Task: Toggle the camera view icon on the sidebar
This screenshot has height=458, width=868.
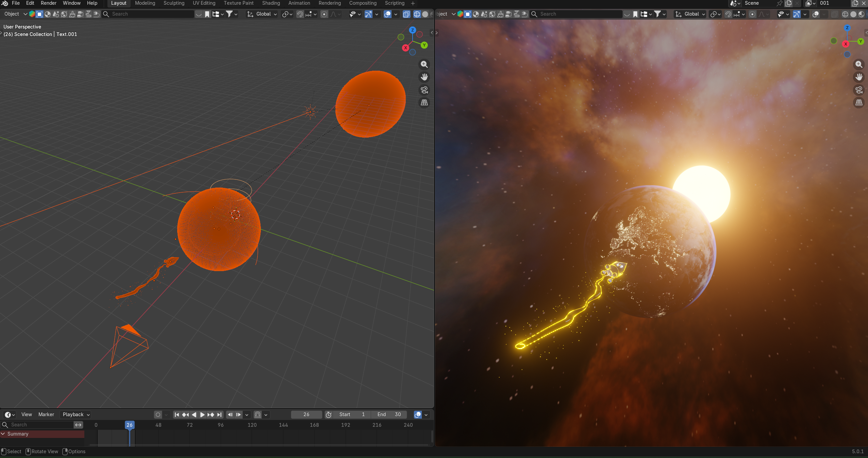Action: tap(424, 90)
